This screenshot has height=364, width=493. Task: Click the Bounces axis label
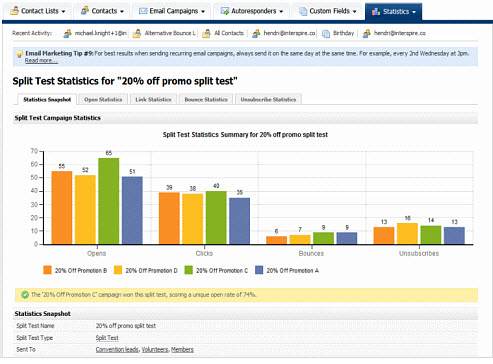[311, 253]
